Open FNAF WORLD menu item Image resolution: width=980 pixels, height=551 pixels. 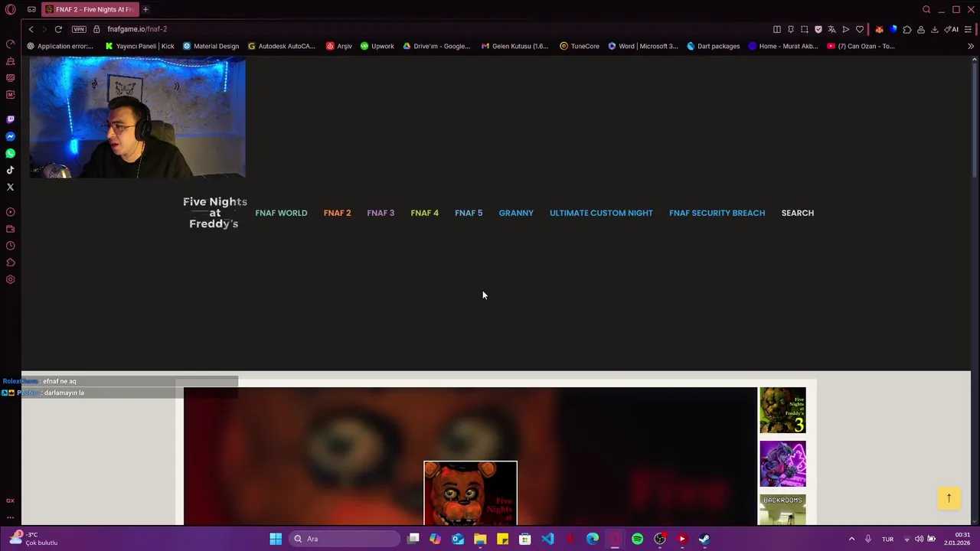click(281, 213)
